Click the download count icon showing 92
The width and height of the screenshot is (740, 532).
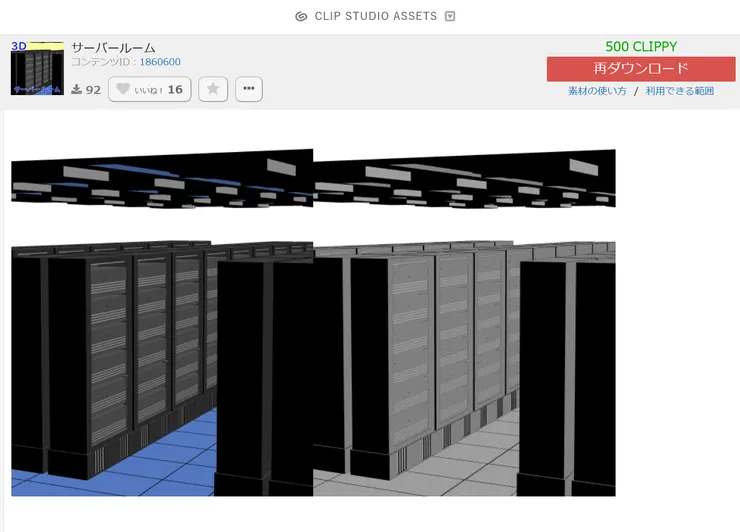76,89
